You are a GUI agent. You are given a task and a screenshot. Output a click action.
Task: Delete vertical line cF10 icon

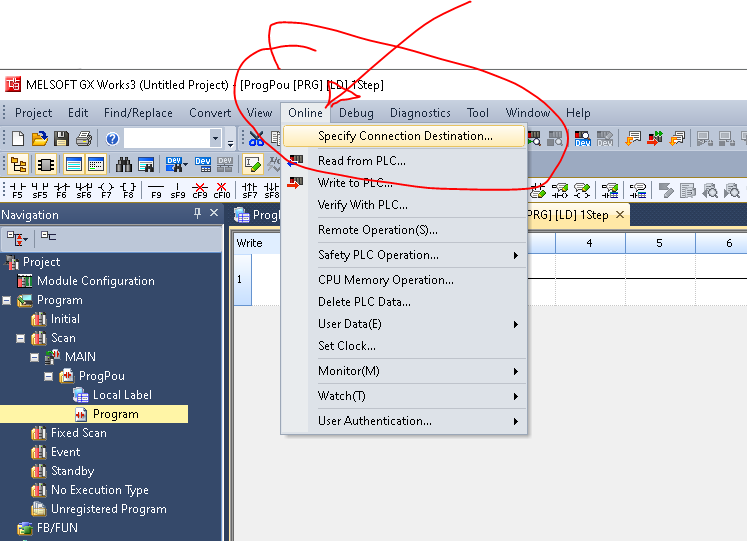click(222, 190)
